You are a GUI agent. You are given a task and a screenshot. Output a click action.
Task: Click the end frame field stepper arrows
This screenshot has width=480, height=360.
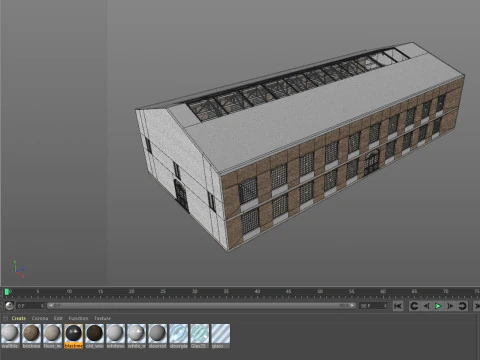click(x=385, y=306)
